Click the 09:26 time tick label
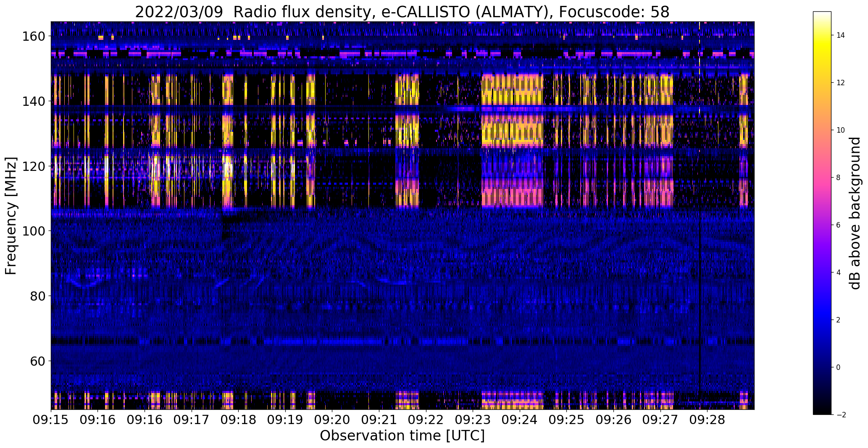This screenshot has width=868, height=448. point(614,419)
